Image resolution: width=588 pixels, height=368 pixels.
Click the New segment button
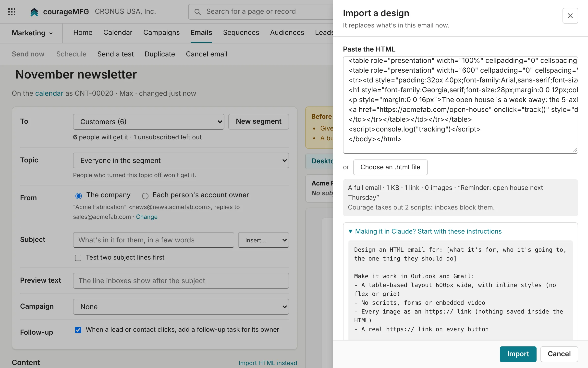pos(259,121)
